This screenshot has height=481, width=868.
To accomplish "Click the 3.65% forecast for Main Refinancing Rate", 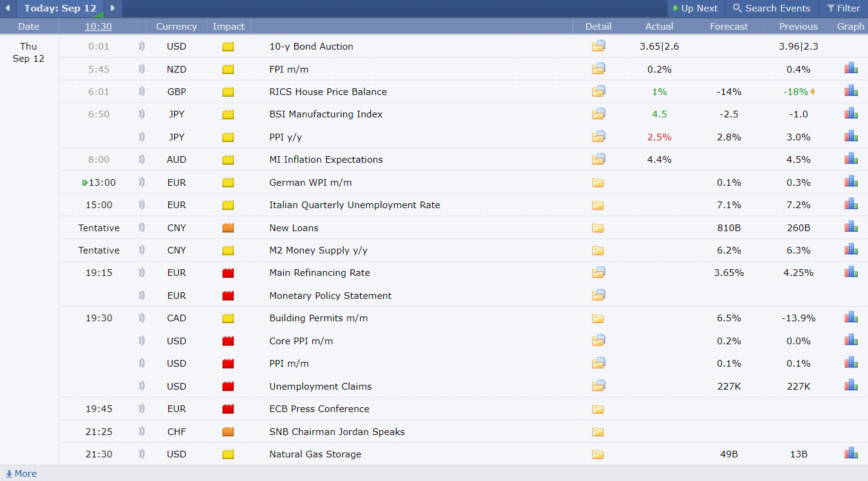I will point(729,273).
